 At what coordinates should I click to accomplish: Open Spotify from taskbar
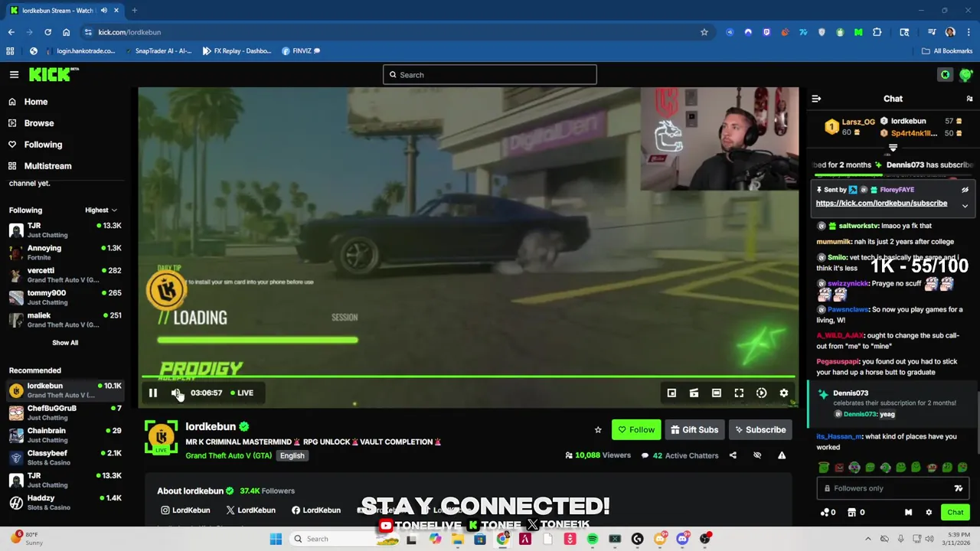pyautogui.click(x=592, y=540)
